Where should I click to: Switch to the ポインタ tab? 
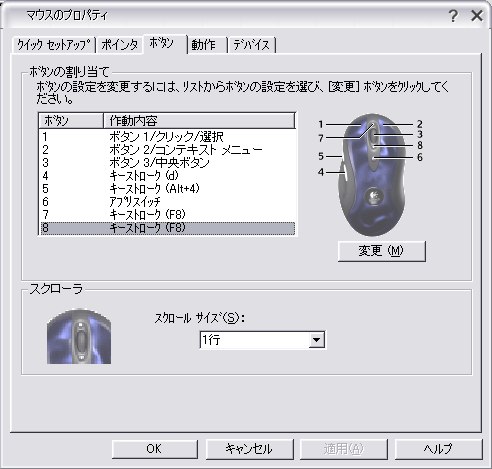pos(120,45)
